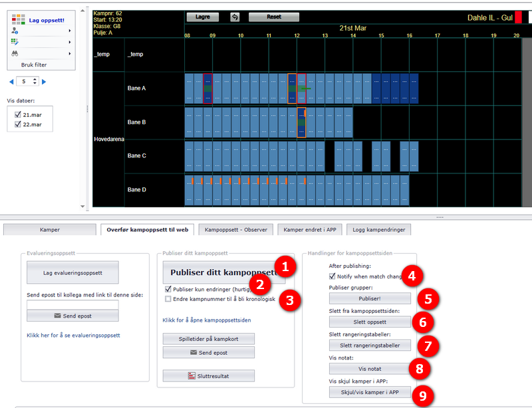Open Klikk for å åpne kampoppsettsiden link

pos(207,320)
